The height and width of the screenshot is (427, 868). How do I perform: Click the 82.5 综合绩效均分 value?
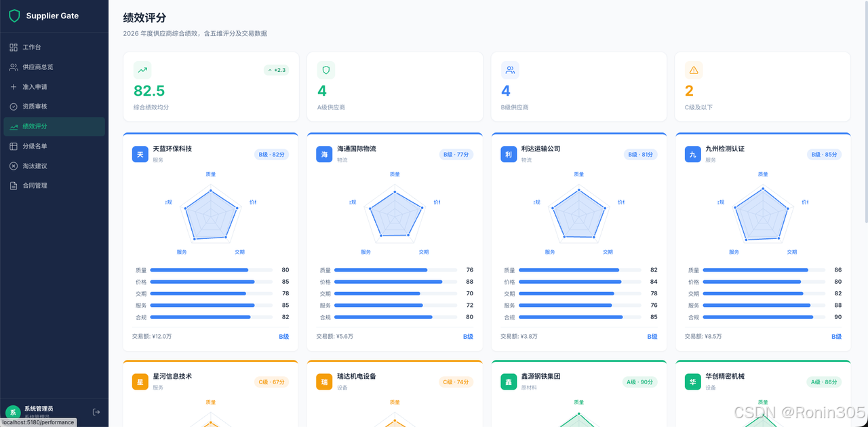tap(149, 91)
